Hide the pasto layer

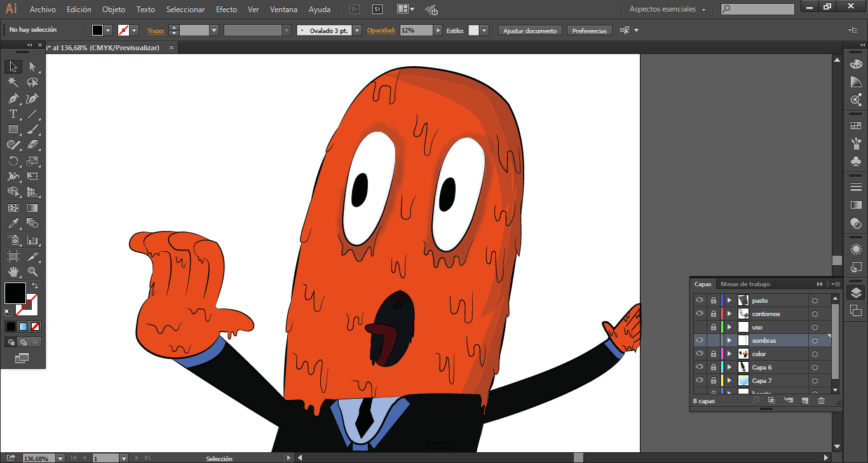[x=700, y=300]
